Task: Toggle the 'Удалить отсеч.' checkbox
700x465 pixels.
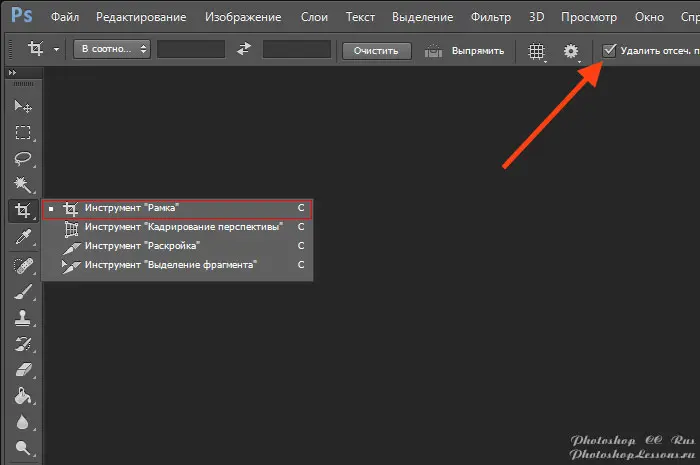Action: (610, 50)
